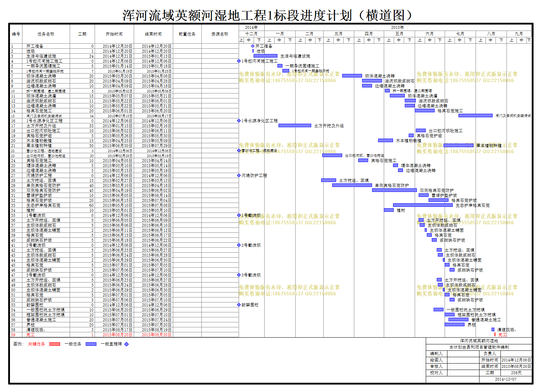
Task: Click 开工准备 in the task name column
Action: tap(35, 46)
